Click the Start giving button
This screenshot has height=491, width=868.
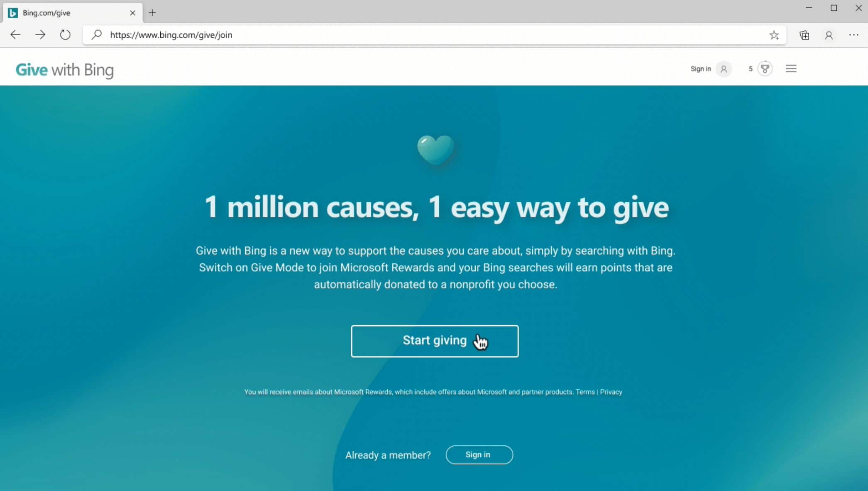[435, 340]
